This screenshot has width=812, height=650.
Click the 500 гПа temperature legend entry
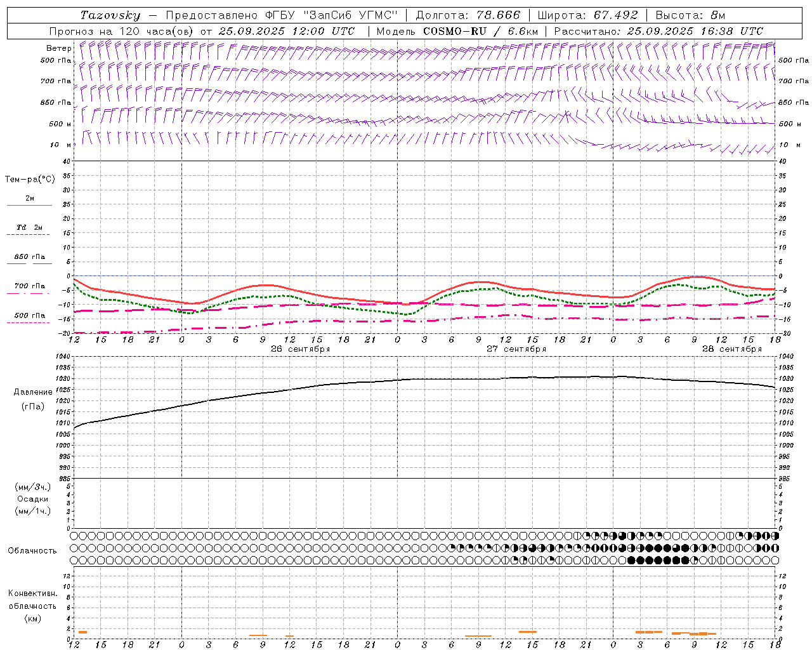click(x=29, y=315)
